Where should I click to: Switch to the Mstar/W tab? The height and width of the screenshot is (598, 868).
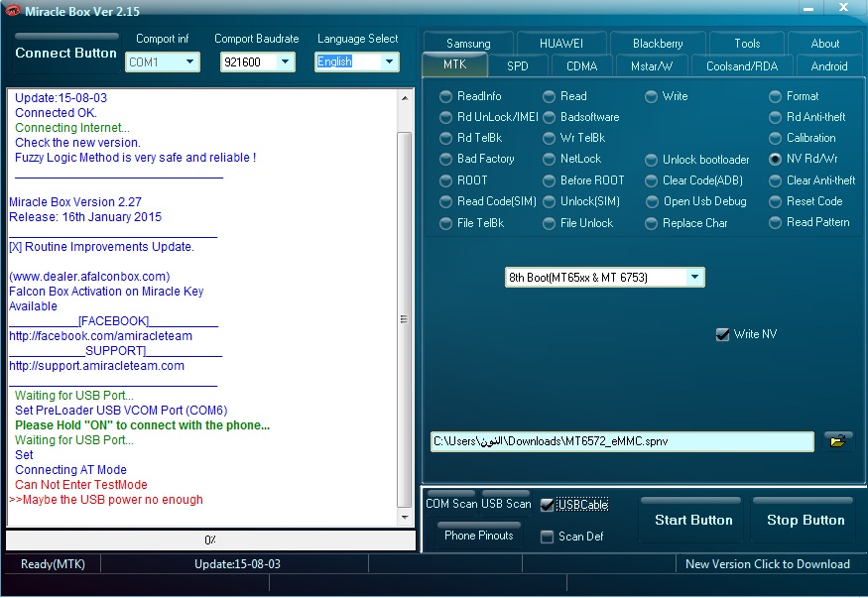[x=652, y=66]
